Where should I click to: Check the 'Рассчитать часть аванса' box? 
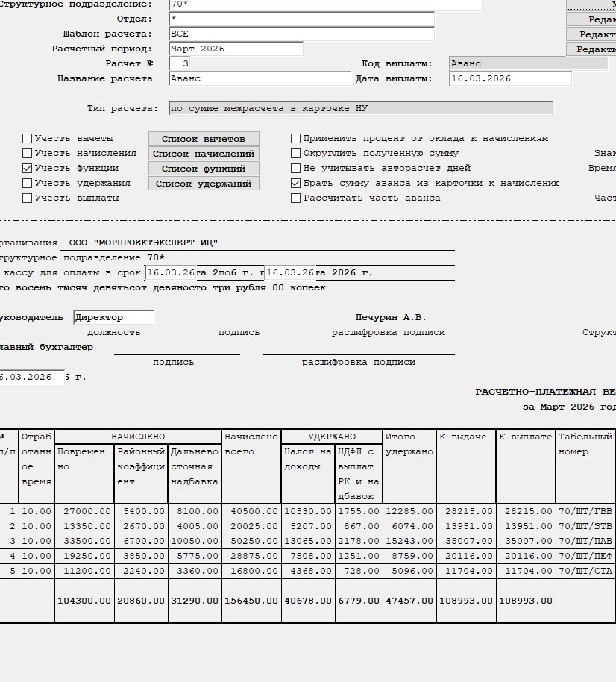pos(296,198)
